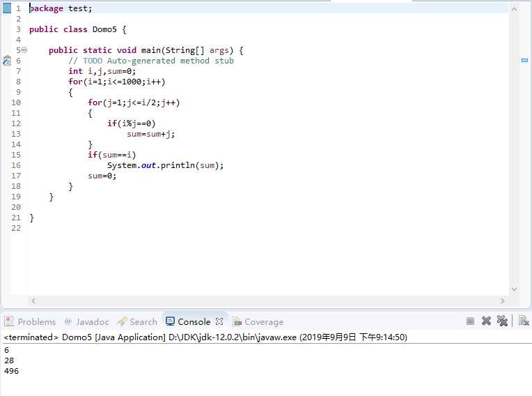Screen dimensions: 532x396
Task: Collapse the main method fold marker
Action: click(24, 50)
